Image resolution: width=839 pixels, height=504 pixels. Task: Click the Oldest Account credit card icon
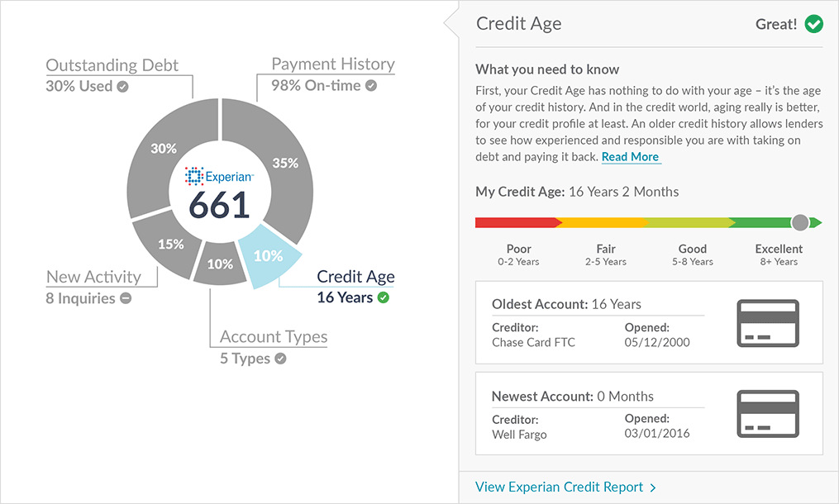tap(768, 323)
